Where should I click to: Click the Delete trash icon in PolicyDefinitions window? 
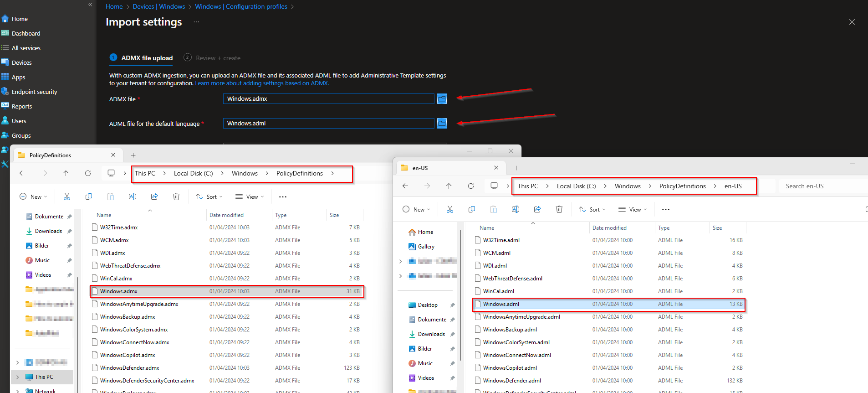tap(176, 196)
